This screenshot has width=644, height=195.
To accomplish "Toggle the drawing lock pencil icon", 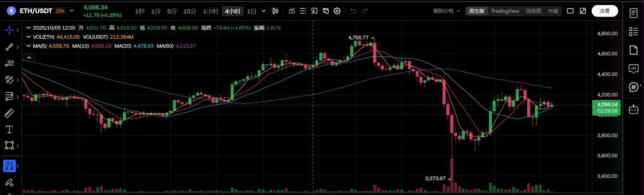I will point(9,183).
